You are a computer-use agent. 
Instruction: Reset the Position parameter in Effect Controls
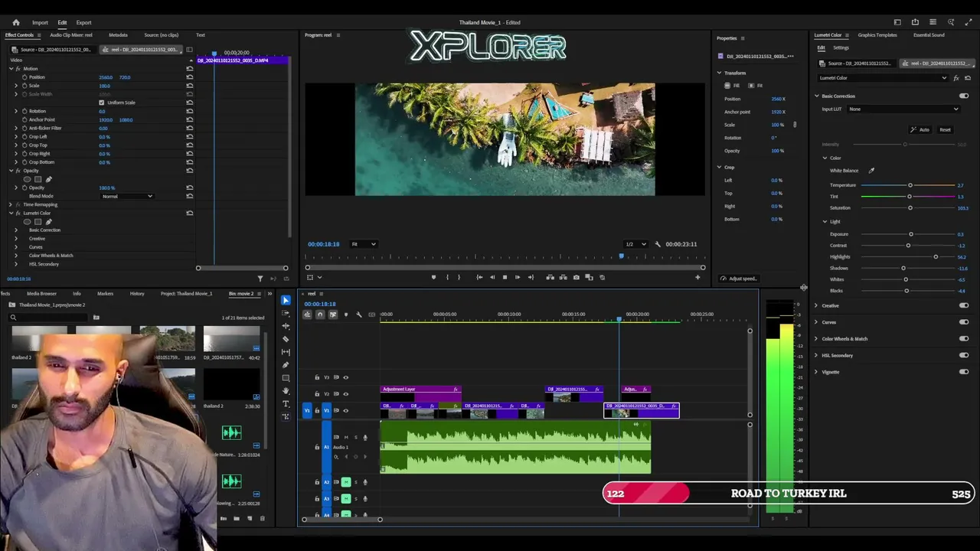tap(190, 77)
